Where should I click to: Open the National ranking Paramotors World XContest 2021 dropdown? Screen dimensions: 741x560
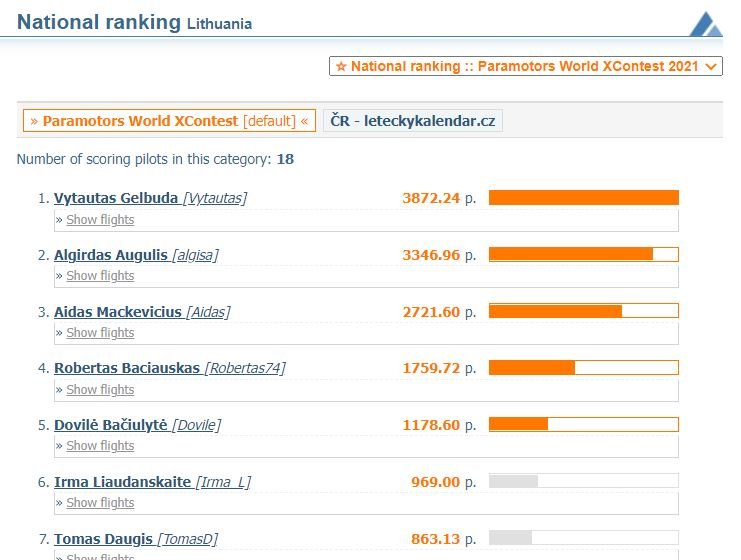coord(526,66)
